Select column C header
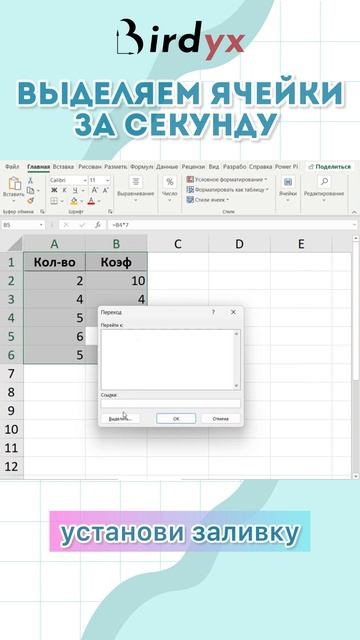The image size is (360, 640). click(x=178, y=244)
